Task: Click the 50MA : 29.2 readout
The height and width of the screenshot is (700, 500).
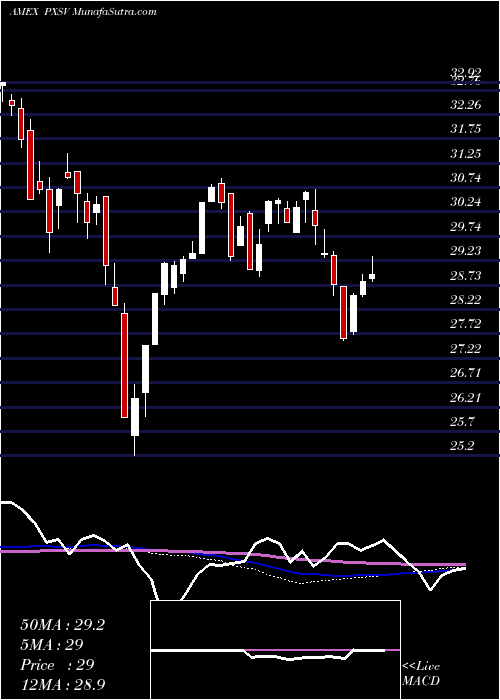Action: (x=62, y=625)
